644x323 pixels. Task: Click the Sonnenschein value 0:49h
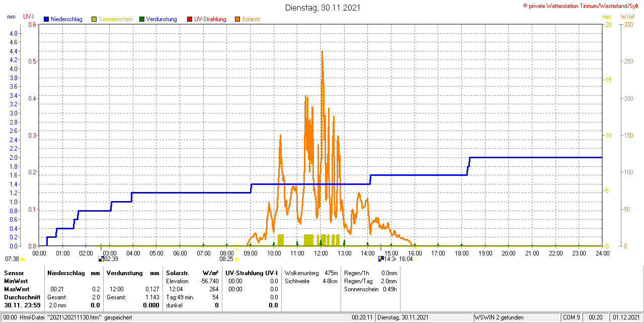[x=390, y=289]
